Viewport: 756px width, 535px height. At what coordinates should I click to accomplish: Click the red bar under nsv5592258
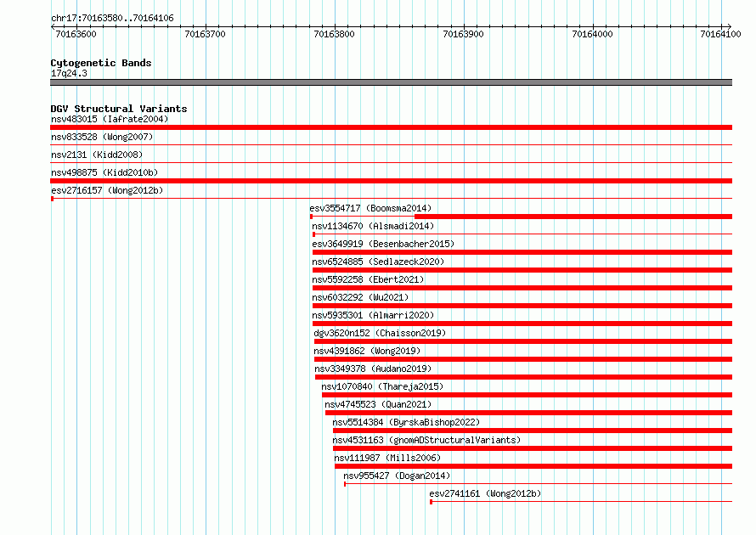click(522, 288)
